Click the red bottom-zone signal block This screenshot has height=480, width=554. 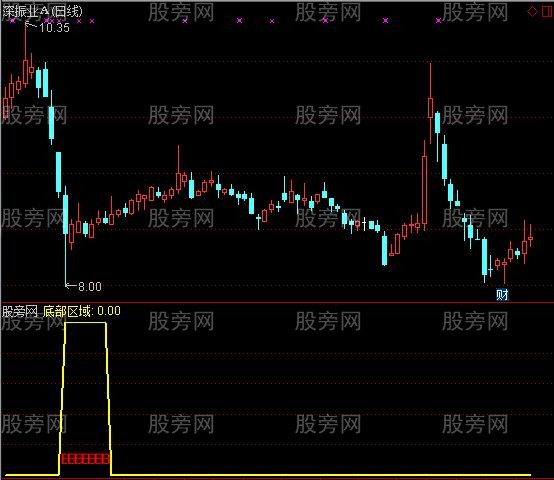[x=86, y=459]
